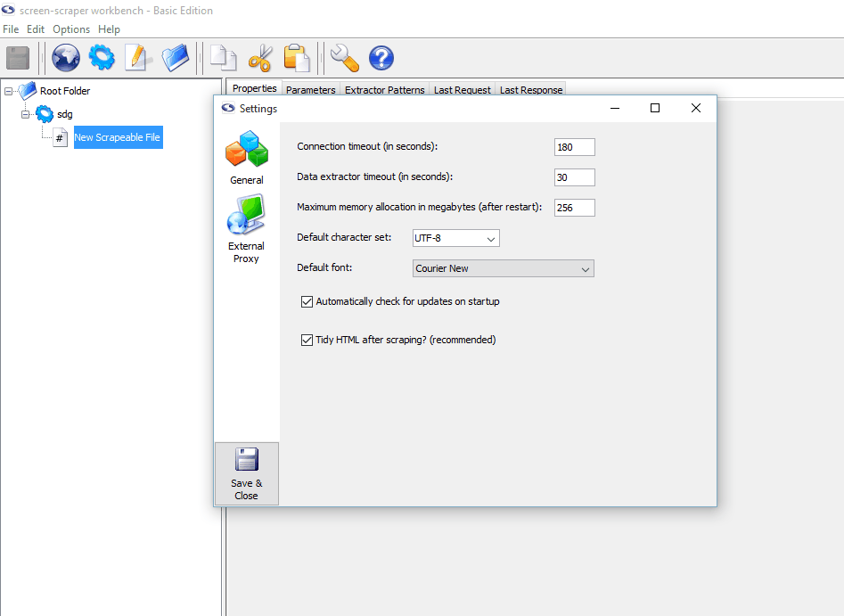Open the Help menu
Screen dimensions: 844x616
pos(109,29)
